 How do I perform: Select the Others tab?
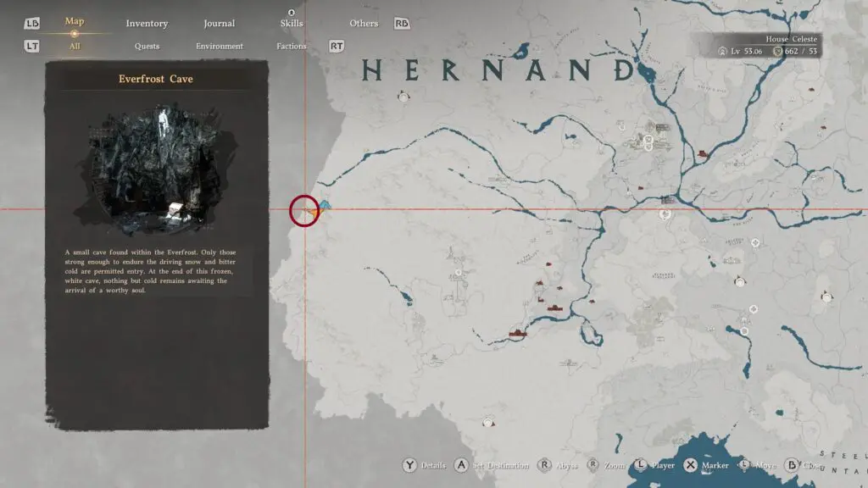tap(364, 23)
